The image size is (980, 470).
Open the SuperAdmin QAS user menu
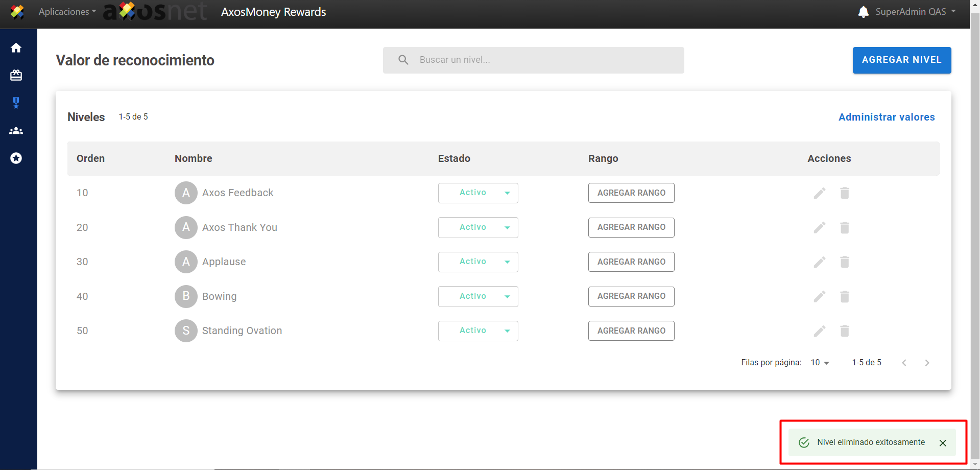[x=915, y=12]
